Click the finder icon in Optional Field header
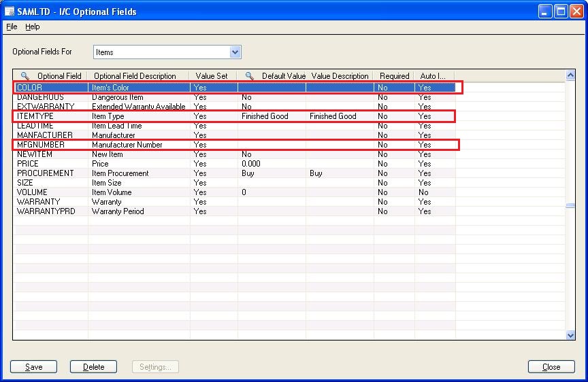This screenshot has height=382, width=588. point(24,76)
